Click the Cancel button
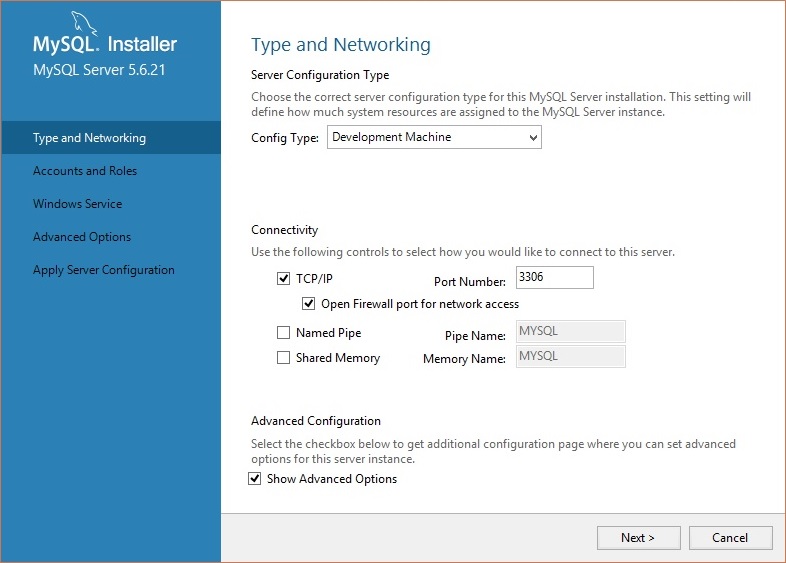Image resolution: width=786 pixels, height=563 pixels. coord(730,538)
